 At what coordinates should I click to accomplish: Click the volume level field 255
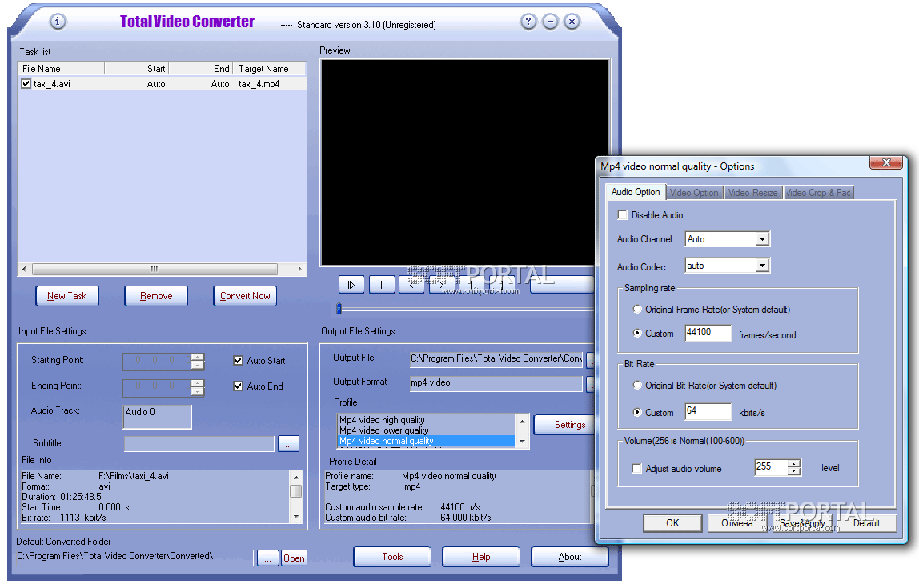click(772, 466)
